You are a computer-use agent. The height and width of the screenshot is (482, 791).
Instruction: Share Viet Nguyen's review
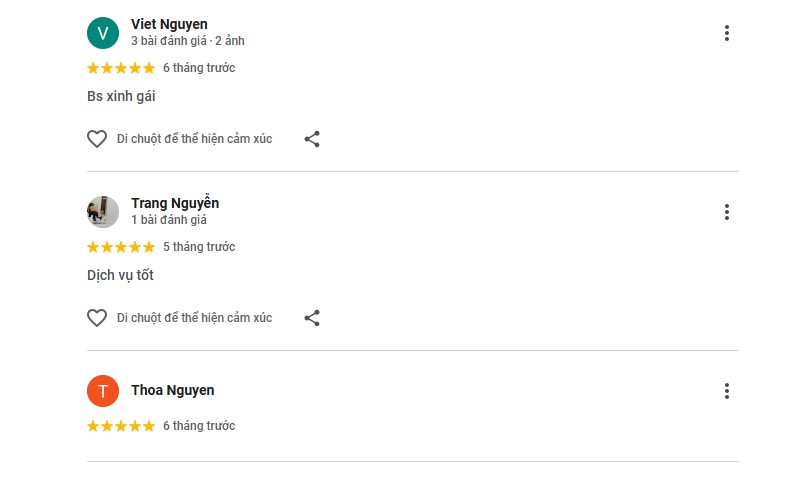click(312, 139)
